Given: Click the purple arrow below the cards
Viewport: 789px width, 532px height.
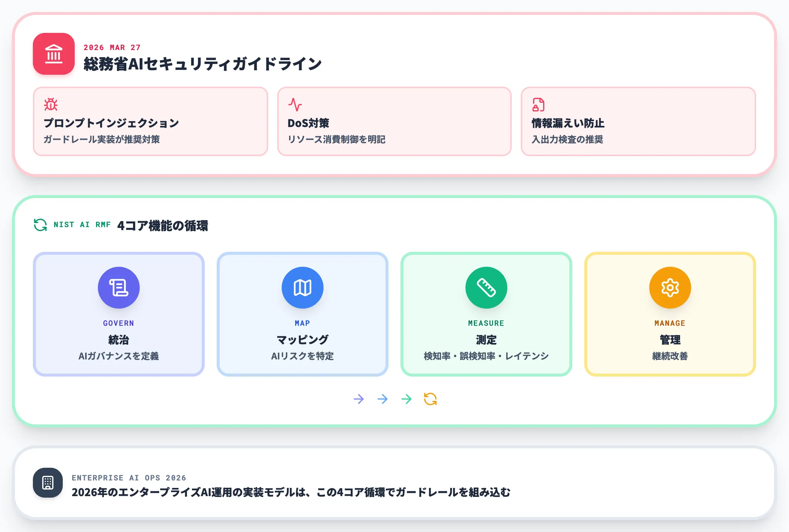Looking at the screenshot, I should pos(359,399).
